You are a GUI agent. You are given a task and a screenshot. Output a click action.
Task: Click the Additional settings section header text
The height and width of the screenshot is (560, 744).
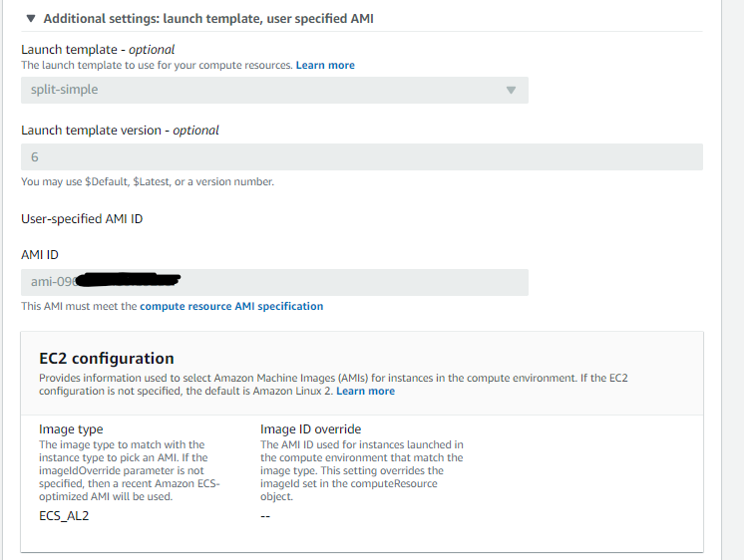(x=208, y=18)
